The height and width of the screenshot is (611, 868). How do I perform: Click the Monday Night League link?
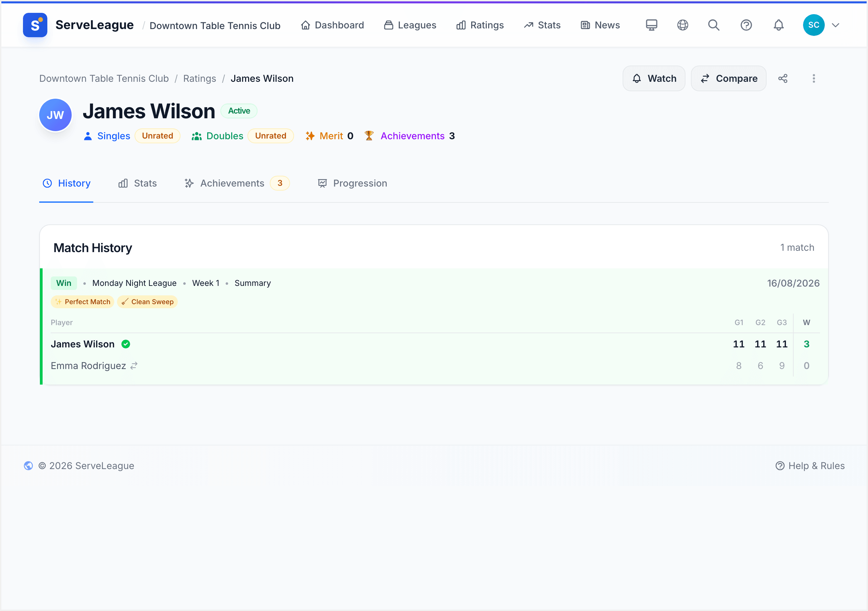pyautogui.click(x=134, y=283)
